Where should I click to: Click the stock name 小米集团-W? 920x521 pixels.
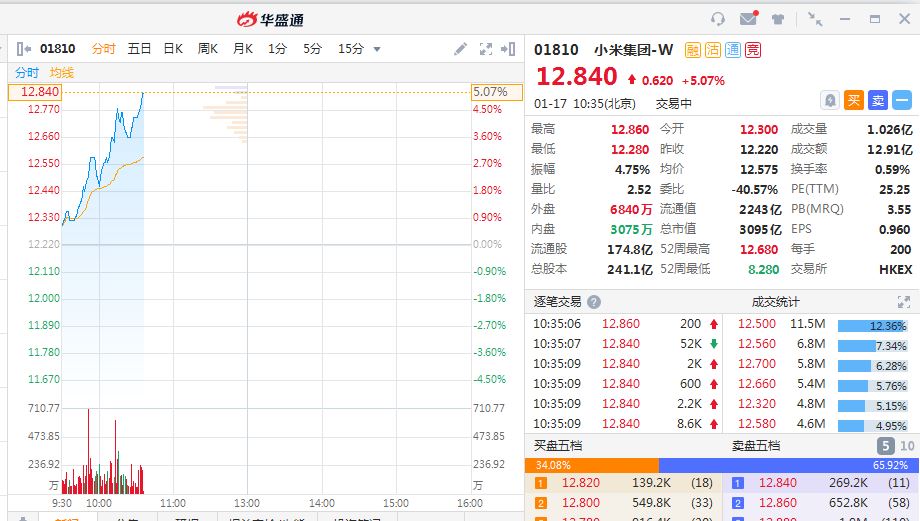[634, 50]
